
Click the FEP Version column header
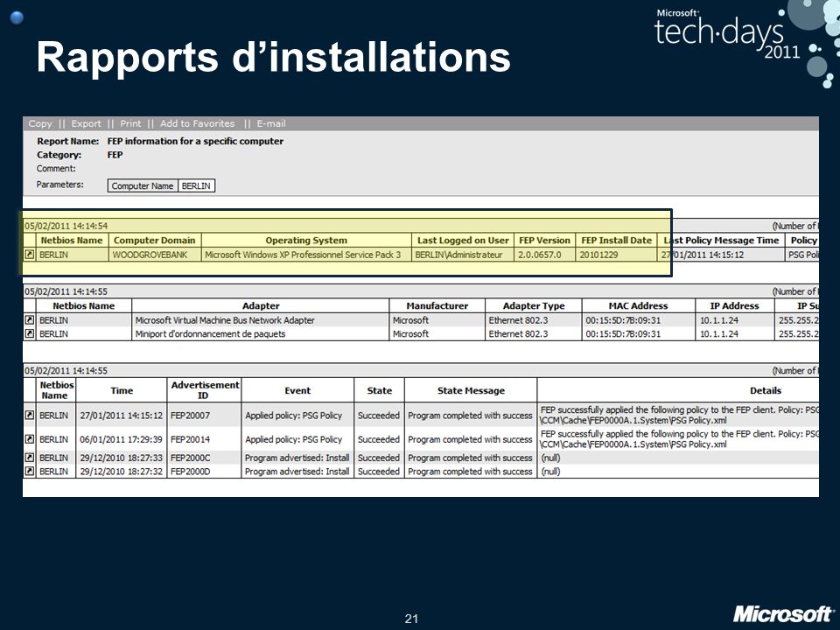point(544,241)
